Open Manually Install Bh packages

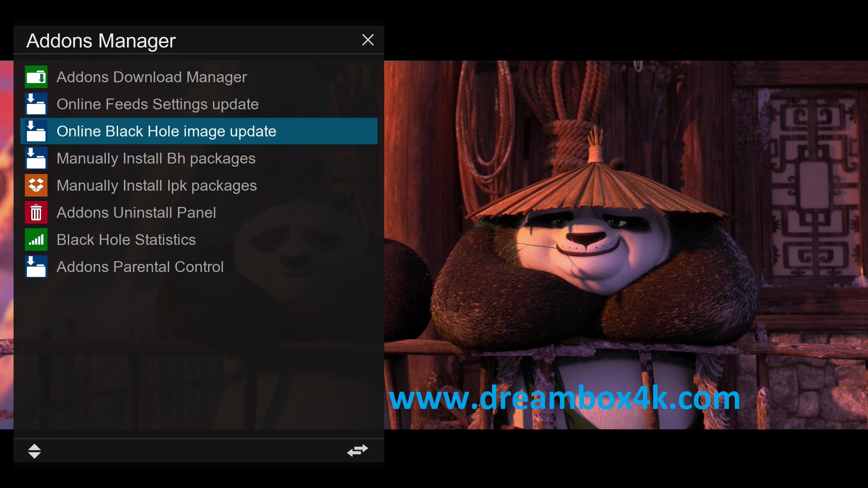199,158
